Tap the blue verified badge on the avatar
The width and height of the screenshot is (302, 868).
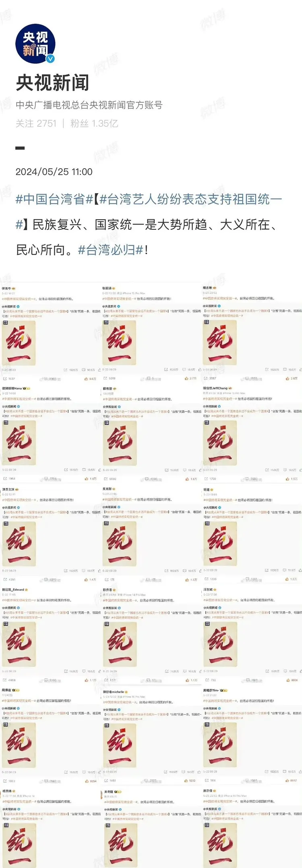(x=50, y=59)
